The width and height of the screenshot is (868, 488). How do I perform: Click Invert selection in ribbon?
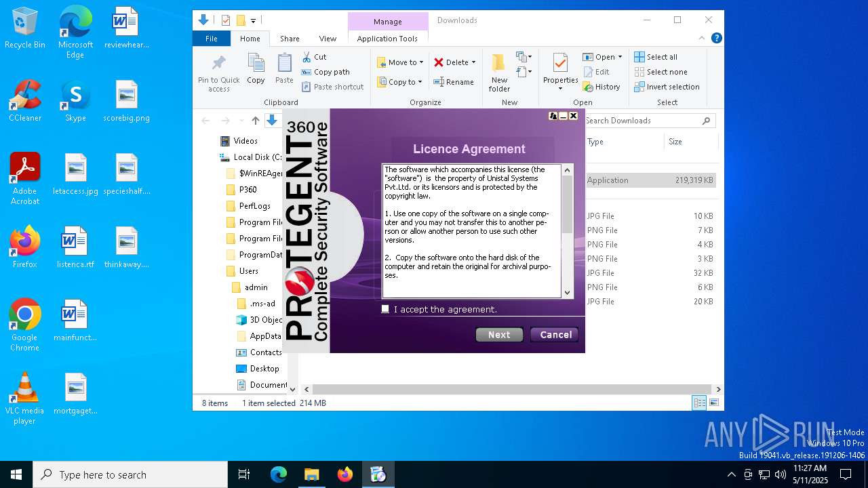pyautogui.click(x=667, y=87)
